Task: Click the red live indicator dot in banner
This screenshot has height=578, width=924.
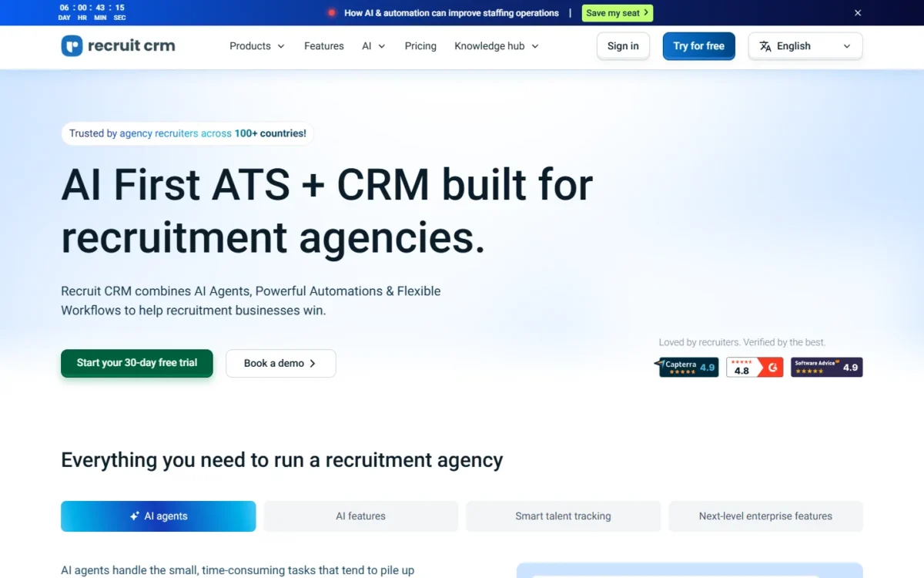Action: (x=332, y=13)
